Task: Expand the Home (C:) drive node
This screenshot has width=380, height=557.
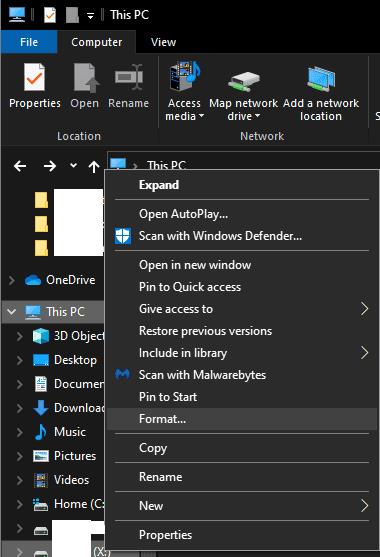Action: pos(20,504)
